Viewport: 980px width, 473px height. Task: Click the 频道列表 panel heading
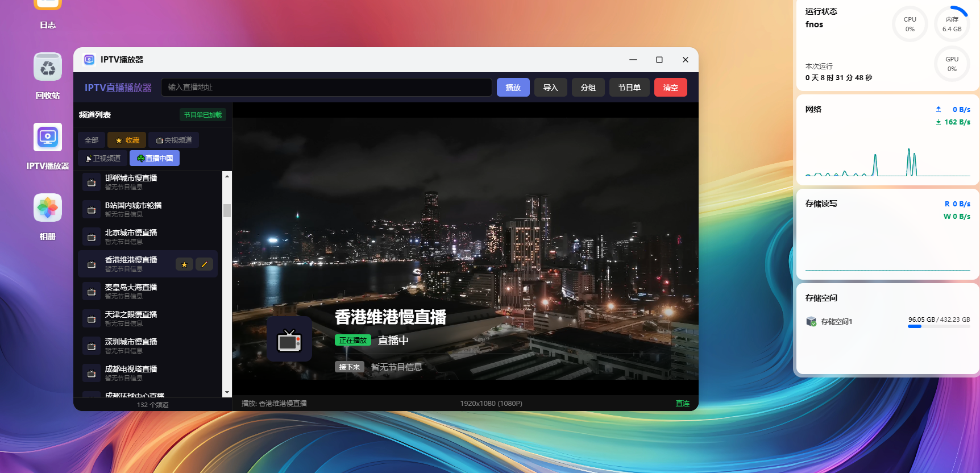[95, 115]
